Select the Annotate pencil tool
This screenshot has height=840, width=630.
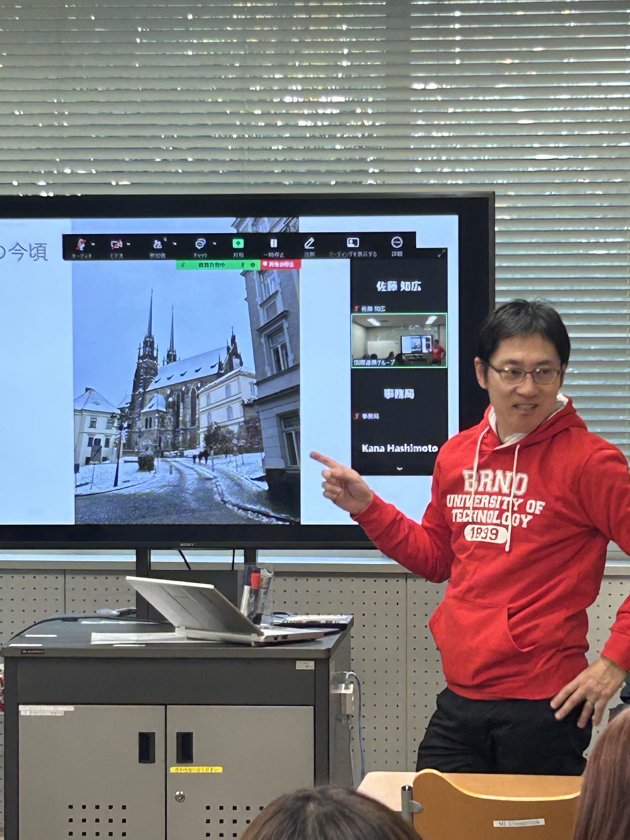point(310,243)
